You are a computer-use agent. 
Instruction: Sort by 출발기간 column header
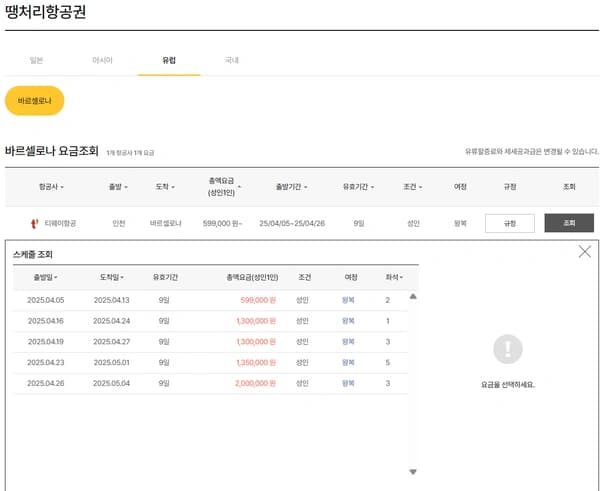tap(292, 187)
